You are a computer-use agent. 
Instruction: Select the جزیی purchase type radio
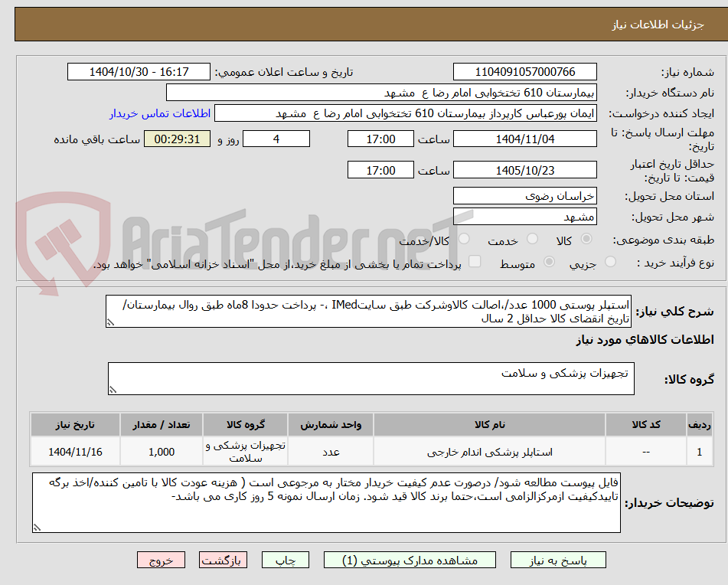[x=611, y=262]
